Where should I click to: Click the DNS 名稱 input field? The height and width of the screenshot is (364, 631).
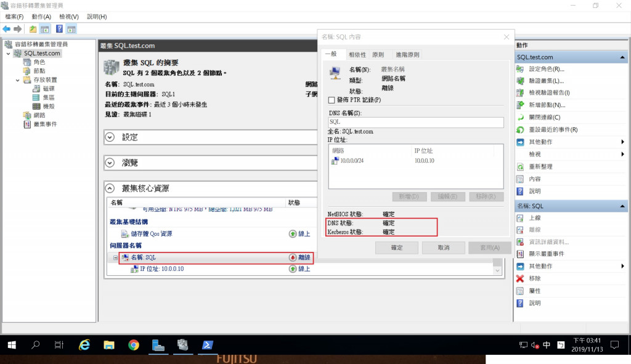[x=416, y=123]
